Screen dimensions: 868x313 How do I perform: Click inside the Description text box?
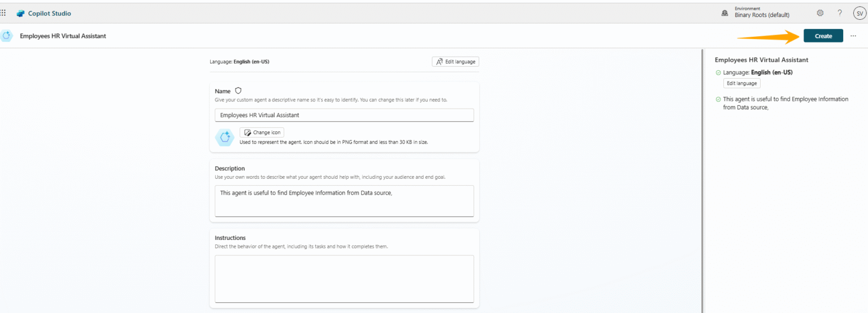point(344,200)
